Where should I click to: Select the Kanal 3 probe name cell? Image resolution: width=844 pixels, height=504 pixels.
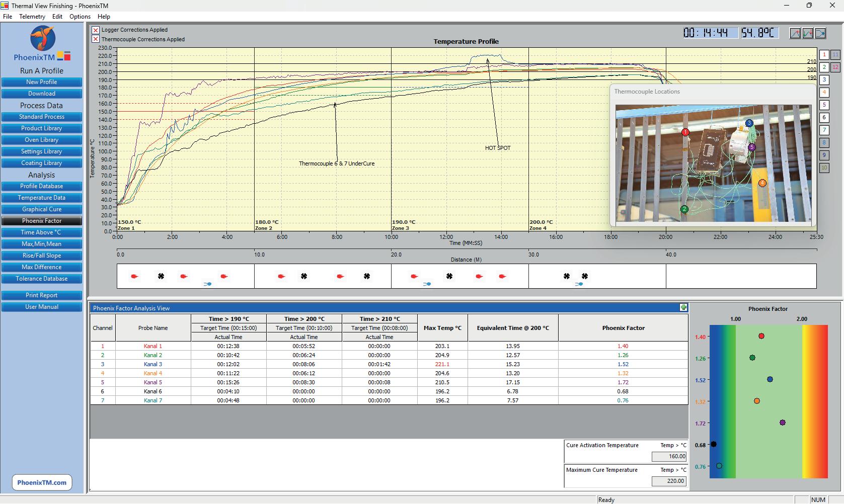pyautogui.click(x=153, y=364)
